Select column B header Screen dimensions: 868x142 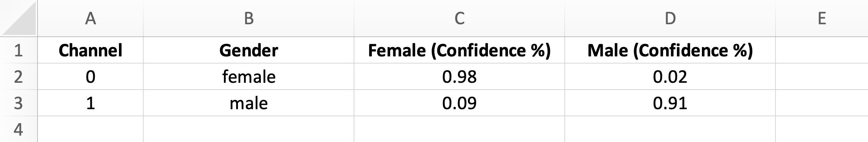[249, 18]
